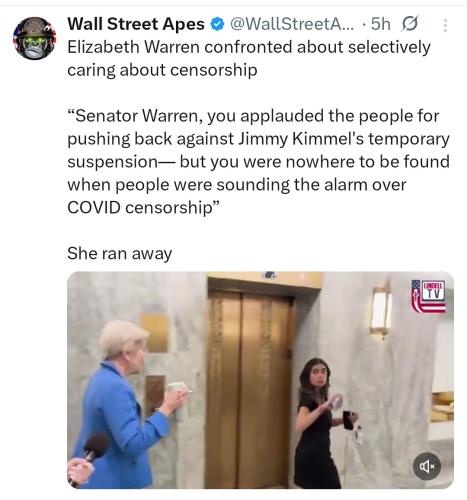Click the 'She ran away' line
This screenshot has width=467, height=500.
(120, 253)
